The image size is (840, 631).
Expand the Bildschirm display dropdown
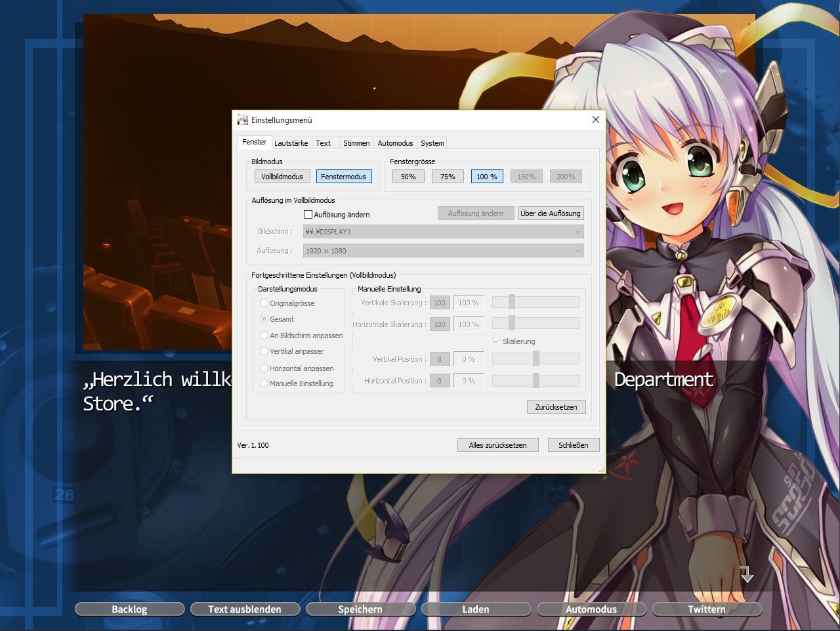point(443,232)
